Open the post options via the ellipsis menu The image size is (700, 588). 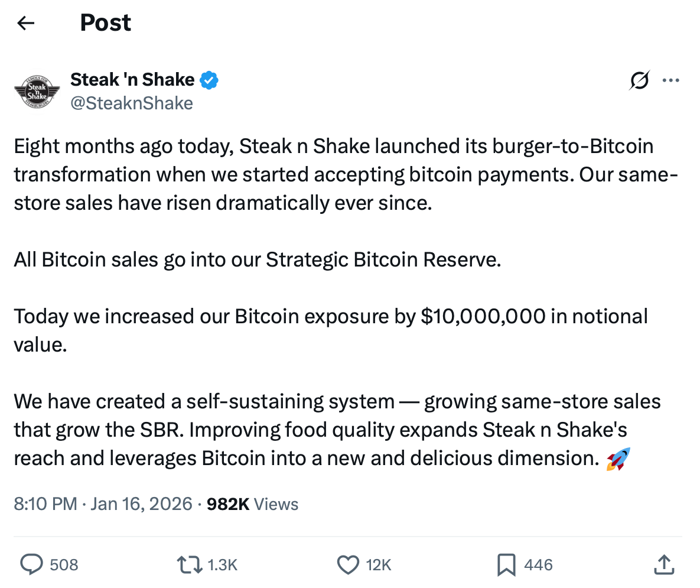coord(671,80)
